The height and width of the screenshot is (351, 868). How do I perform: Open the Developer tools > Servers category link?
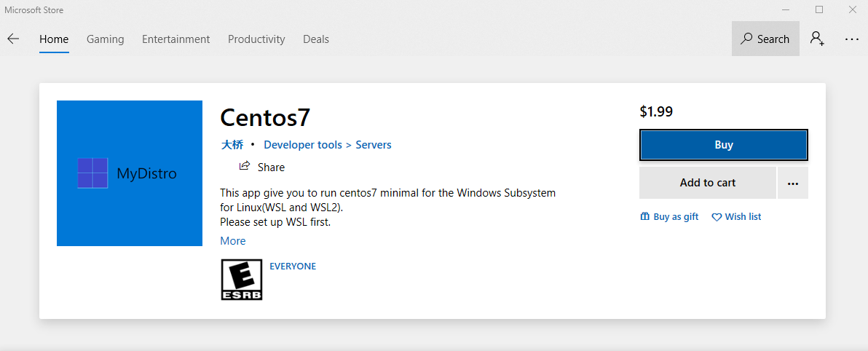point(328,145)
